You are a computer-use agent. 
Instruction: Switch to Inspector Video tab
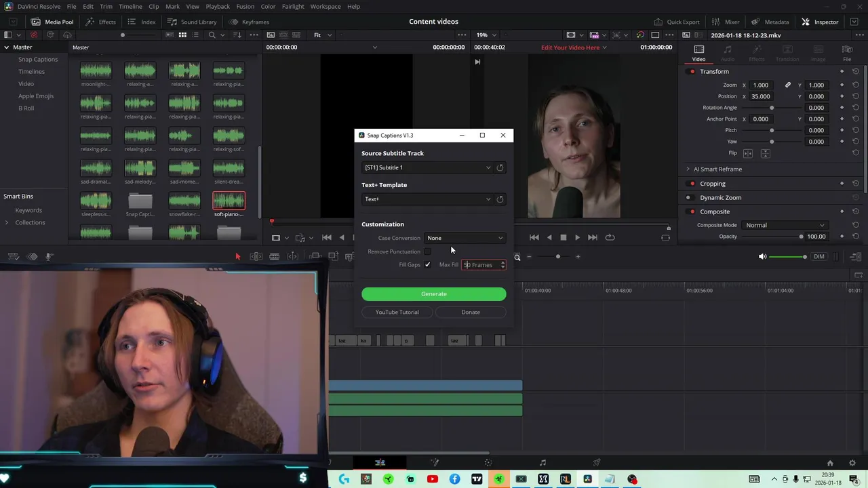(x=698, y=53)
